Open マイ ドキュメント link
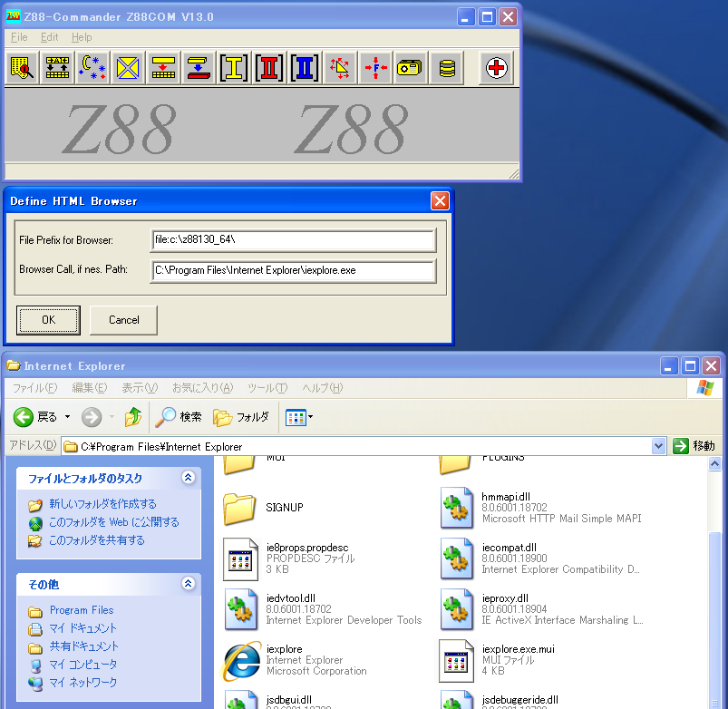The width and height of the screenshot is (728, 709). (x=83, y=628)
